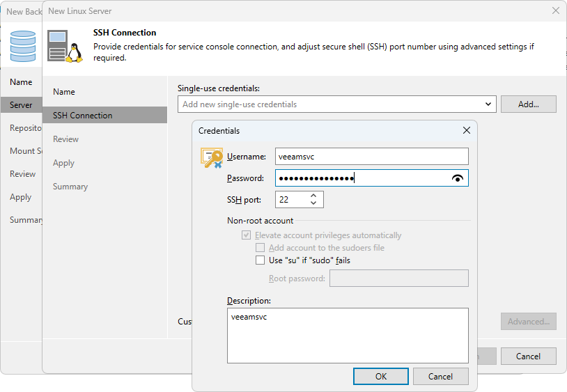Click the blue database repository icon
This screenshot has width=567, height=392.
pos(23,46)
